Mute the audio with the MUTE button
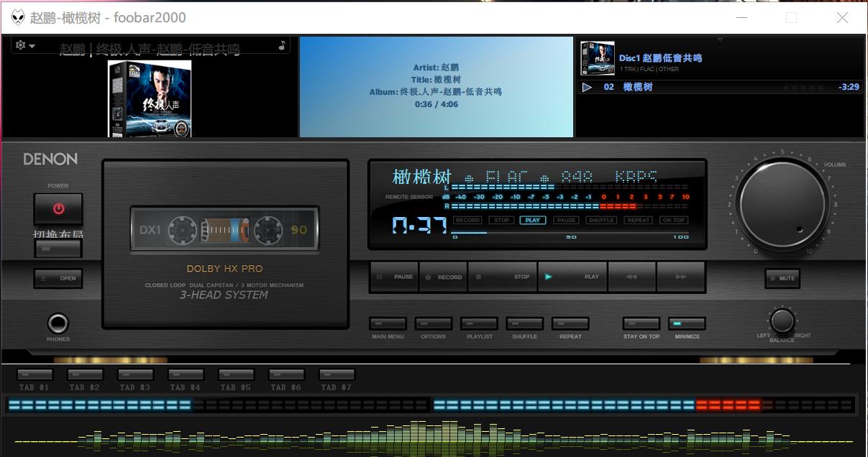Image resolution: width=868 pixels, height=457 pixels. tap(782, 278)
